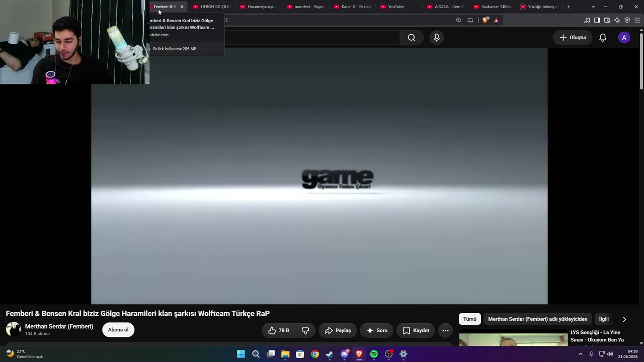Click the YouTube search magnifier button
This screenshot has width=644, height=362.
tap(412, 38)
